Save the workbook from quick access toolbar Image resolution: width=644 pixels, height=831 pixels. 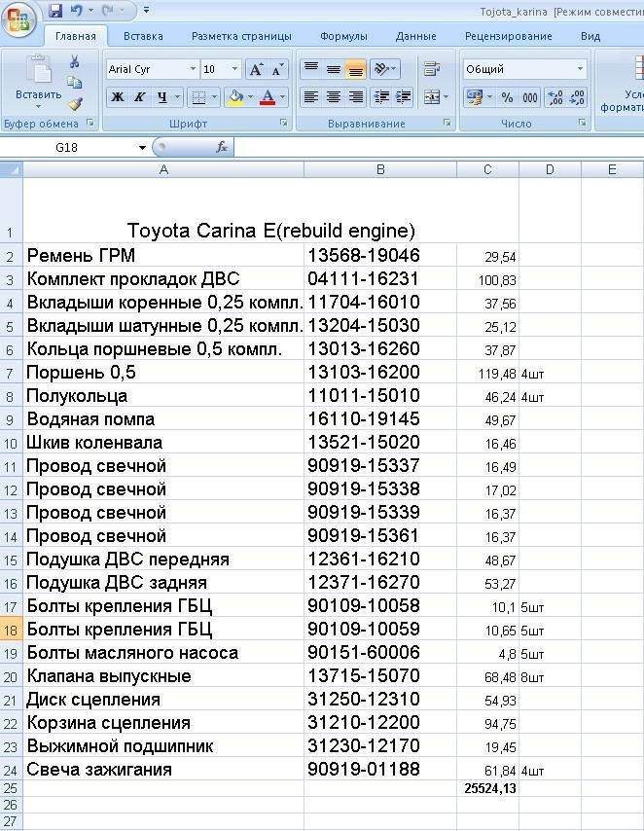tap(55, 11)
